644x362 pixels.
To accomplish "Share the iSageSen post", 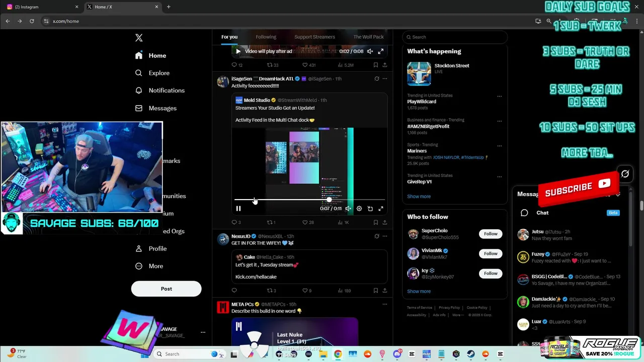I will 385,222.
